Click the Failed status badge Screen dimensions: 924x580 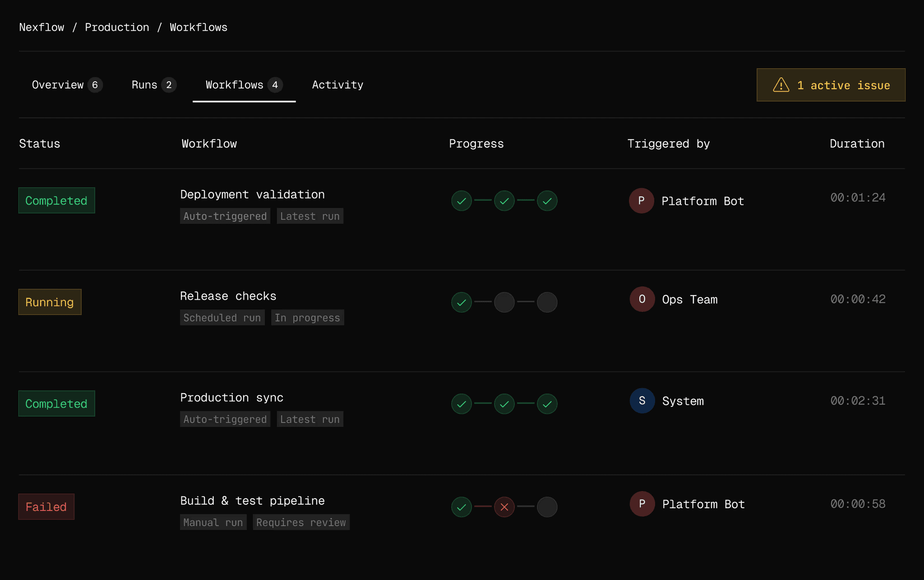[x=46, y=507]
